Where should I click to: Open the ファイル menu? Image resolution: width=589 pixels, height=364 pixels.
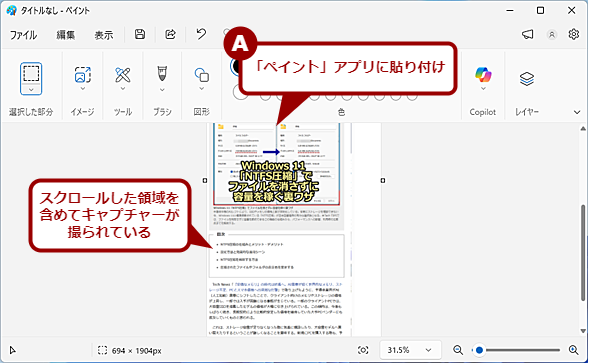pos(23,35)
